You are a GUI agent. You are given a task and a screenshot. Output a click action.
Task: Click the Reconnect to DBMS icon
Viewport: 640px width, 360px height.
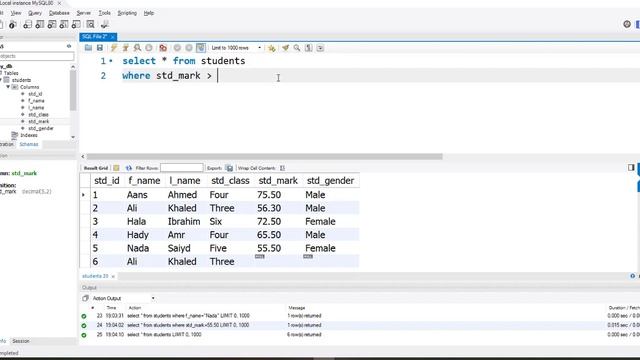[105, 25]
